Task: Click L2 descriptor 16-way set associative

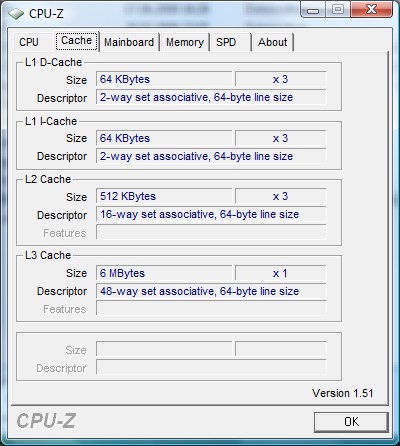Action: coord(211,214)
